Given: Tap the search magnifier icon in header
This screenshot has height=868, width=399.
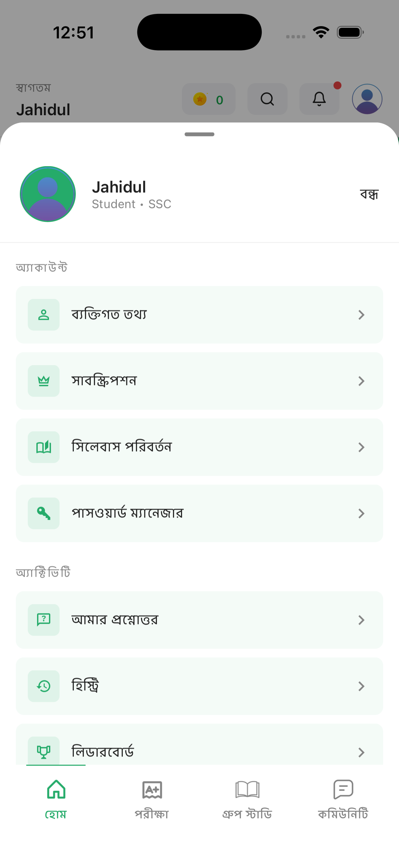Looking at the screenshot, I should [x=267, y=99].
